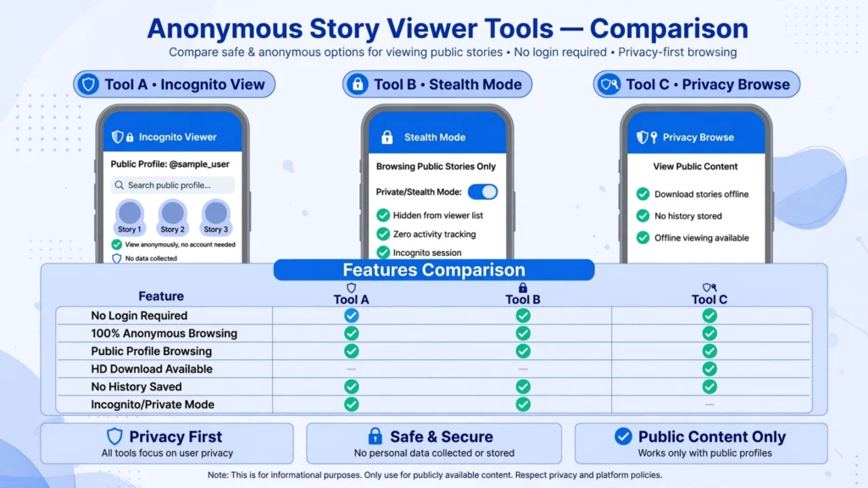The image size is (868, 488).
Task: Click the Incognito/Private Mode row label
Action: point(153,404)
